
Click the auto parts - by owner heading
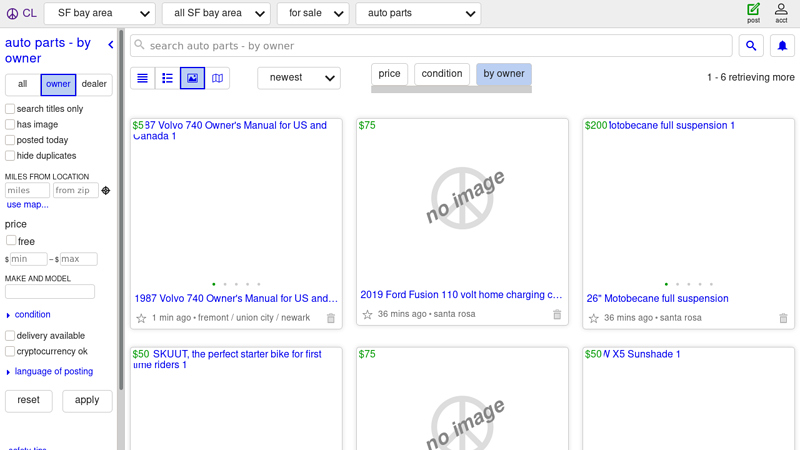pos(48,51)
